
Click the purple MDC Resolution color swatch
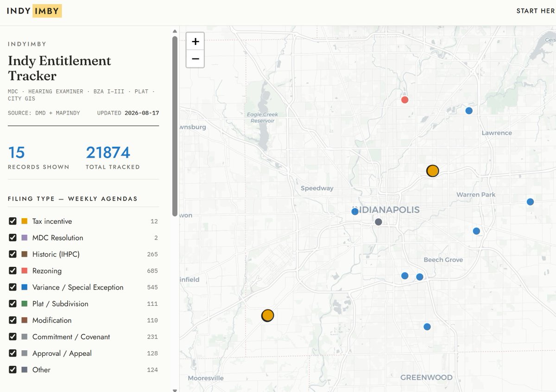pos(25,238)
